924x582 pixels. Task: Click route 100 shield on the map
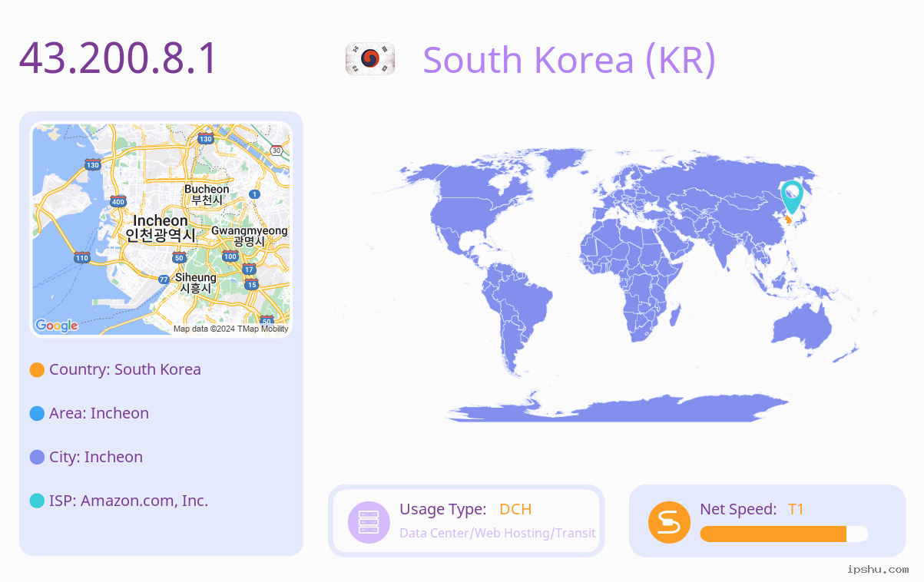230,256
